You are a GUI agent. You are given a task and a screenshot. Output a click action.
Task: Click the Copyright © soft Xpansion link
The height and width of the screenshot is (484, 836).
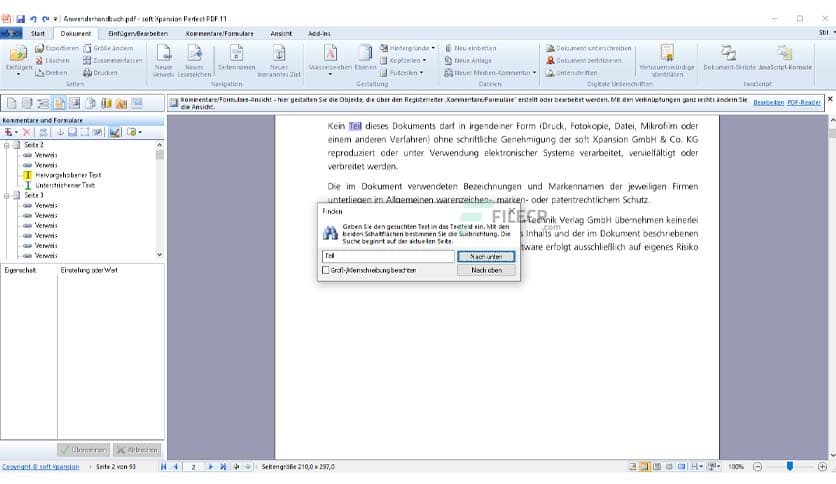click(41, 466)
